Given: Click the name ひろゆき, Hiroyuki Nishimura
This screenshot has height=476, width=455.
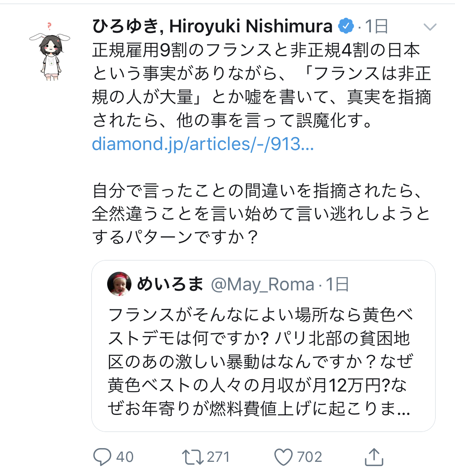Looking at the screenshot, I should 212,26.
